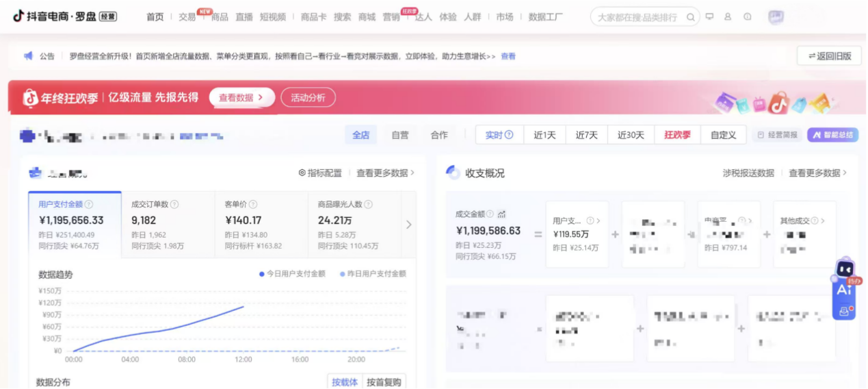This screenshot has width=868, height=389.
Task: Click the trend chart icon next to 成交金额
Action: [501, 214]
